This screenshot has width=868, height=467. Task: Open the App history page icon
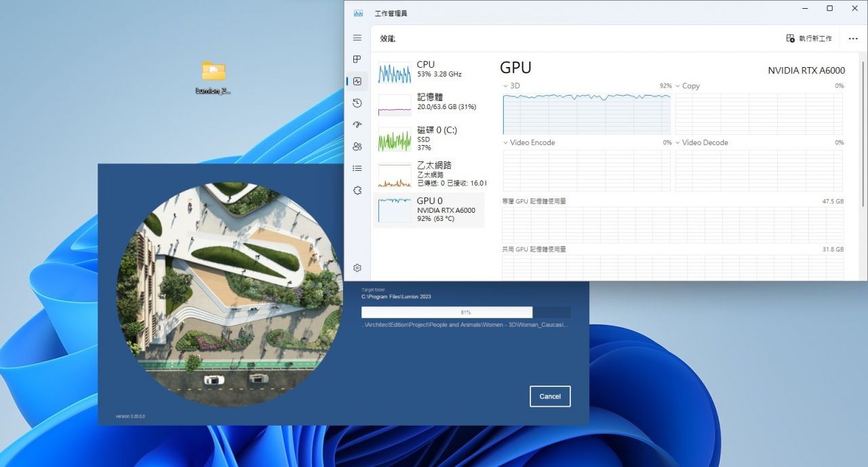[357, 103]
